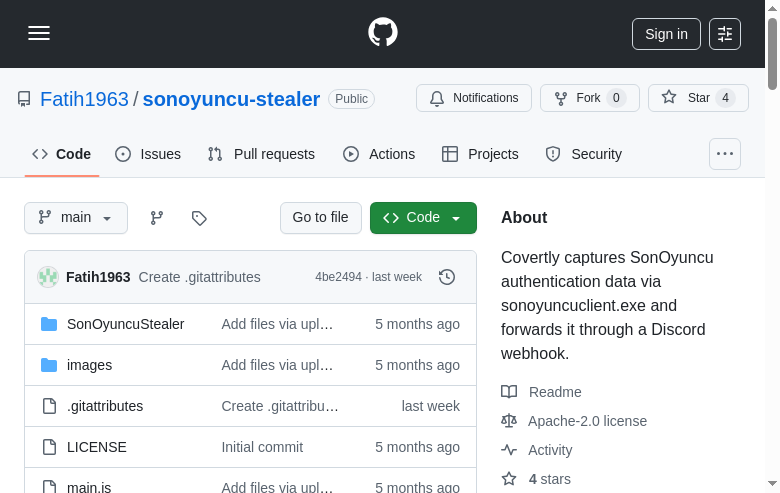The height and width of the screenshot is (493, 780).
Task: Open the SonOyuncuStealer folder
Action: [125, 324]
